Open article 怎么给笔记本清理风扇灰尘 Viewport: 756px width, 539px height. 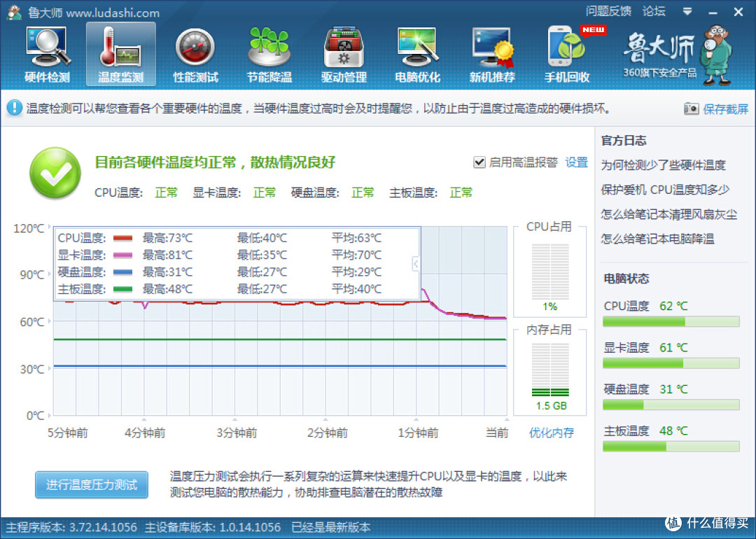(x=668, y=214)
